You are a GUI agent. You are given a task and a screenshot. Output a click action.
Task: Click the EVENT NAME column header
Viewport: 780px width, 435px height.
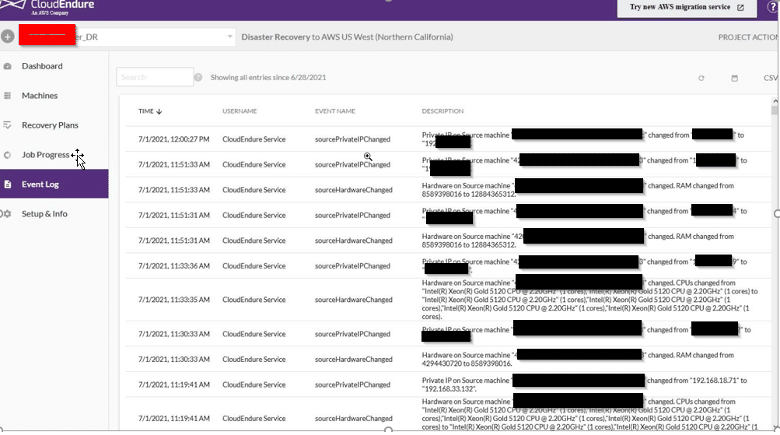[x=335, y=111]
